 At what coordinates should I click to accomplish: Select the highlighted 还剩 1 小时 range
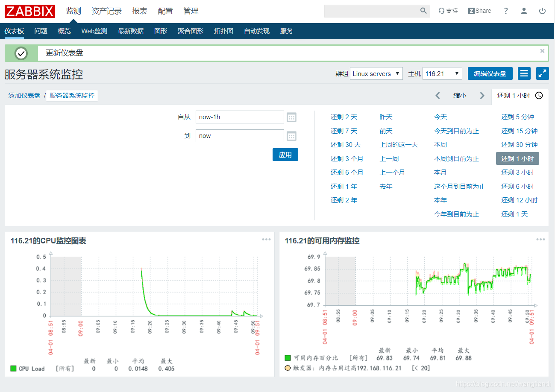(518, 158)
